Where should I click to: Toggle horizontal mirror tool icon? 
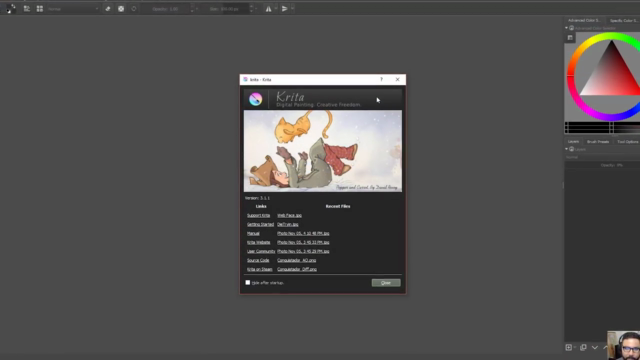coord(268,9)
